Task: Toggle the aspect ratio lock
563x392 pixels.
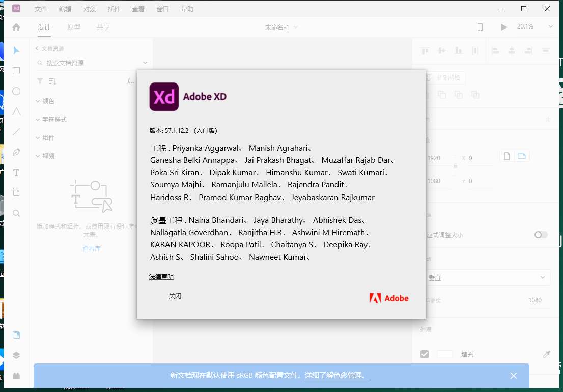Action: pos(455,166)
